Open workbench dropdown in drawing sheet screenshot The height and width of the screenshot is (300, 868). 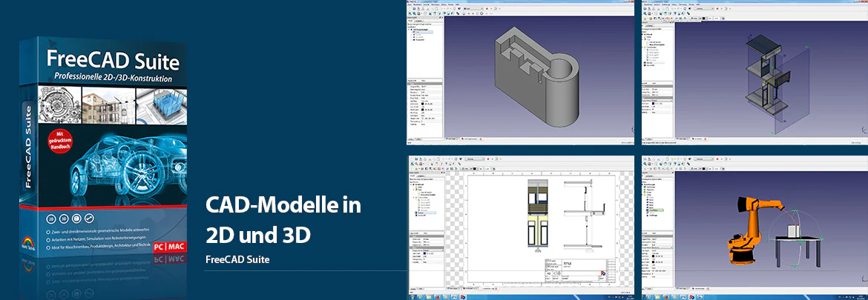point(475,159)
